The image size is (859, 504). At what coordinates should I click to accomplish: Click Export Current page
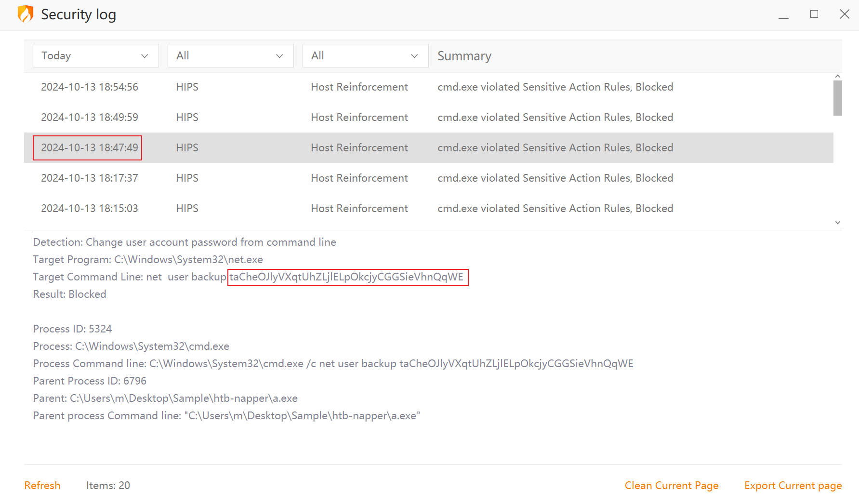point(793,486)
